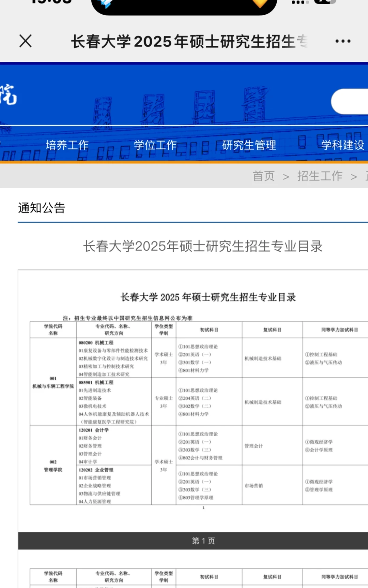368x588 pixels.
Task: Select direction 01康复设备与零部件性能检测技术
Action: tap(113, 351)
